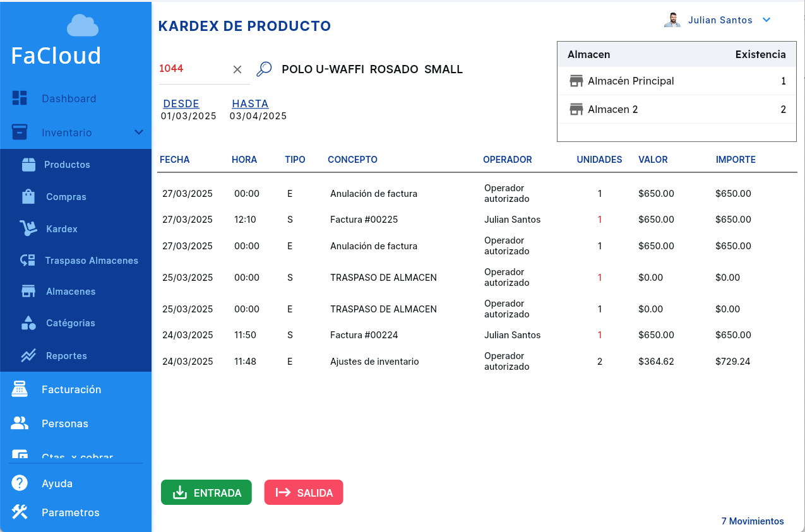Open the Julian Santos user dropdown

click(766, 20)
